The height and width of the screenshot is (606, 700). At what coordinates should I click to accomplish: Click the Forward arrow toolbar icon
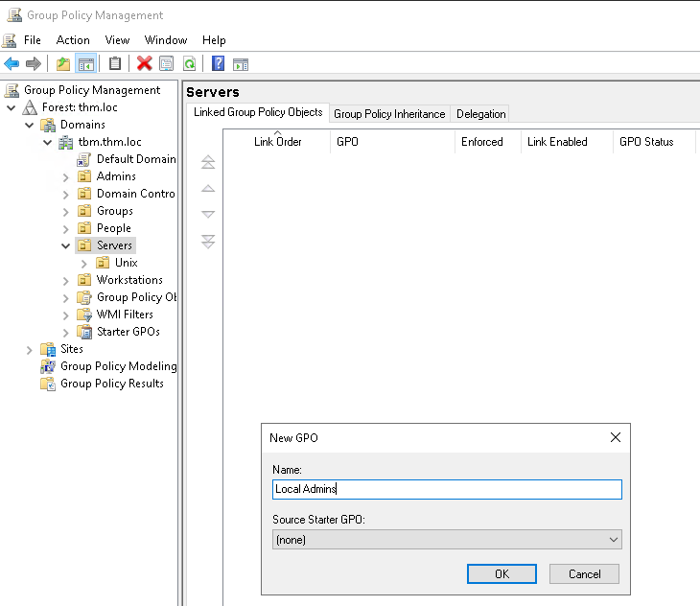(x=34, y=64)
